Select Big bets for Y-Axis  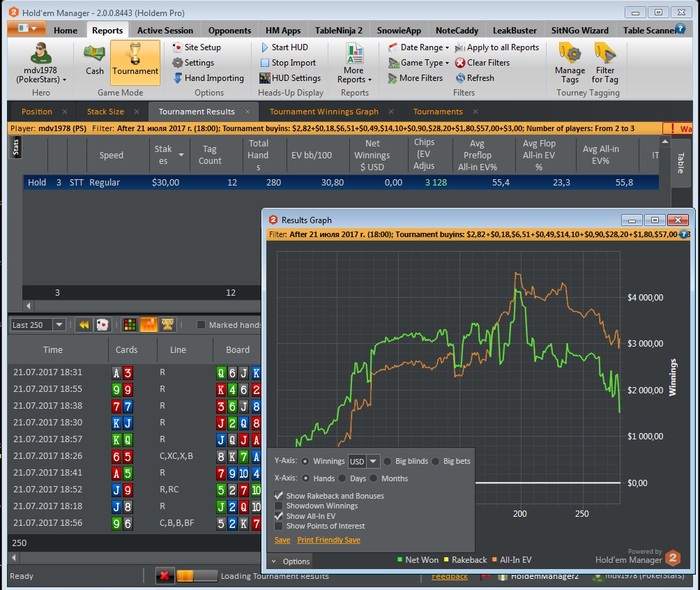(x=435, y=461)
